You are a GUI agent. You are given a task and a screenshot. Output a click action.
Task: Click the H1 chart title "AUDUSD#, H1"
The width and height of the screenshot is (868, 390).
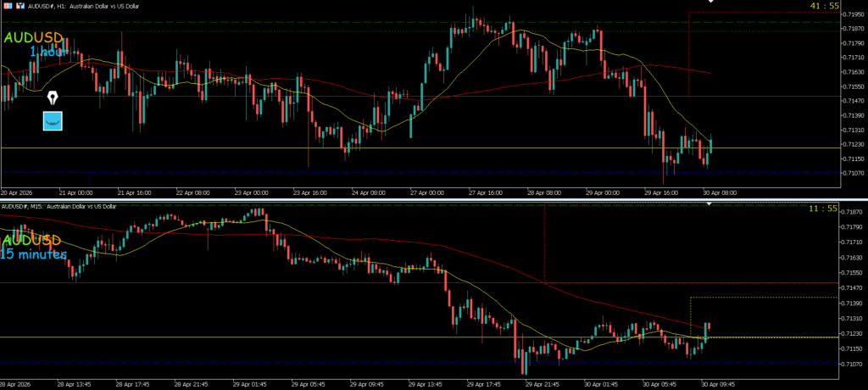click(x=53, y=5)
